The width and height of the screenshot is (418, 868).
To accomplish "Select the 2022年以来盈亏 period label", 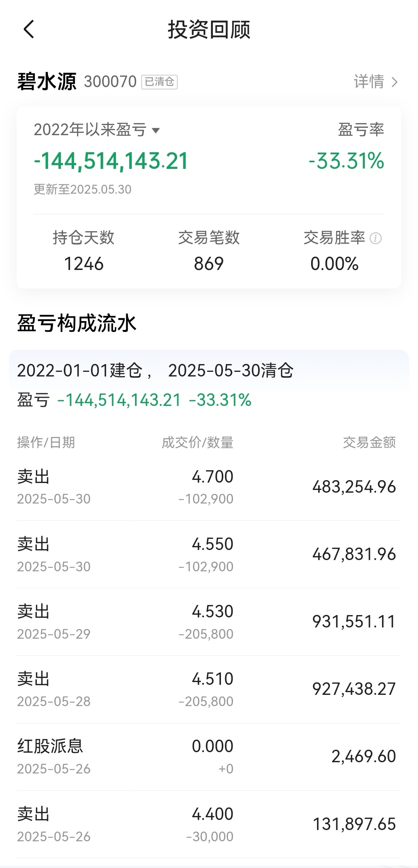I will coord(90,130).
